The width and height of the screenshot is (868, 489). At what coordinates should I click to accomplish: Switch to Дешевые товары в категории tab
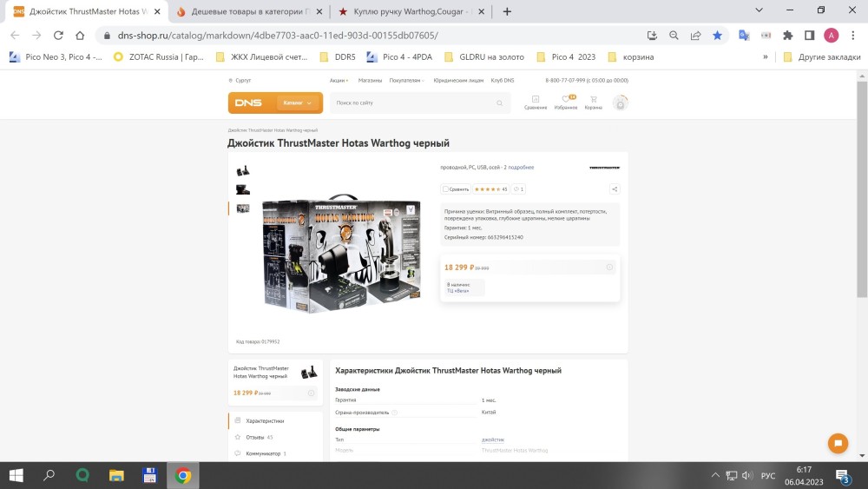(x=248, y=11)
